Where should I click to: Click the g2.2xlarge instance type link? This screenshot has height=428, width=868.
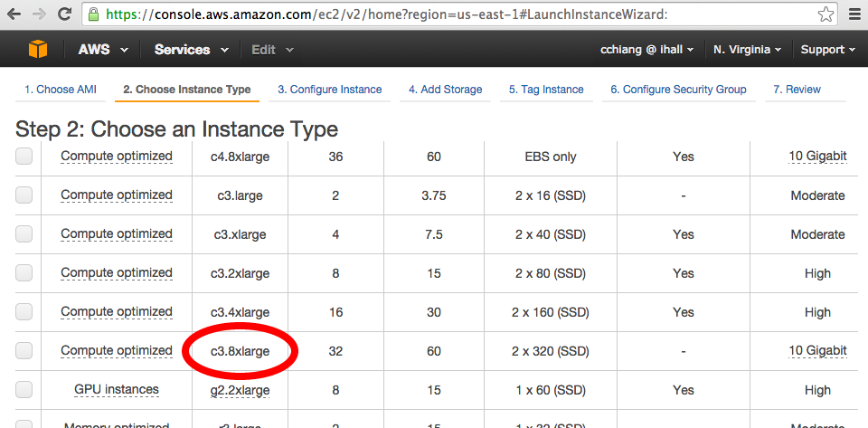click(x=240, y=390)
